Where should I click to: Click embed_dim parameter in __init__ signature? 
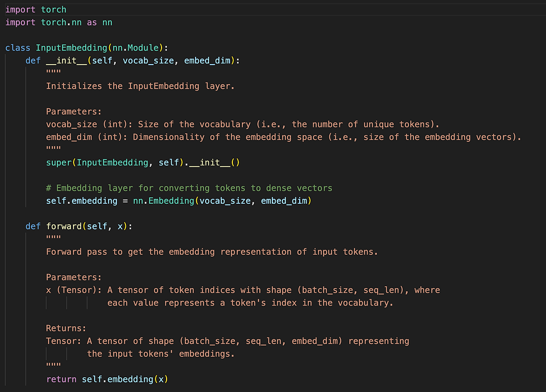point(207,61)
